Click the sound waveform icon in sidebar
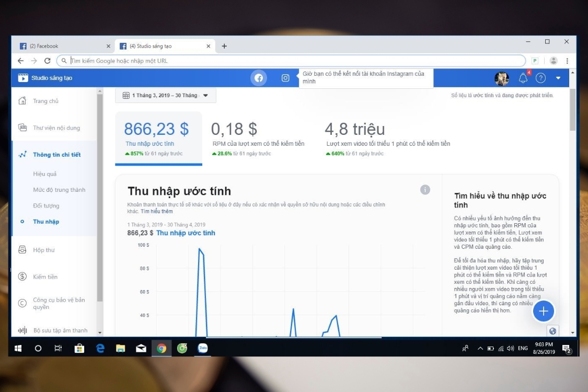Image resolution: width=588 pixels, height=392 pixels. pos(22,330)
